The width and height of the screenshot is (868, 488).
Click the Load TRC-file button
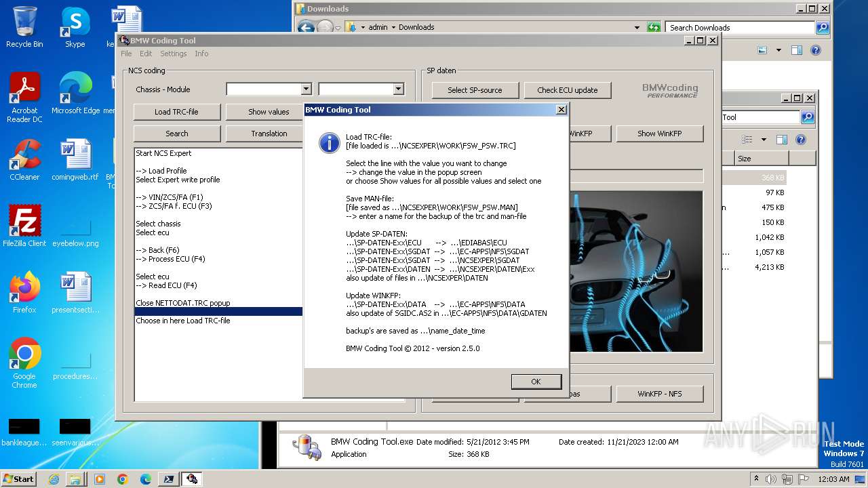pos(177,112)
